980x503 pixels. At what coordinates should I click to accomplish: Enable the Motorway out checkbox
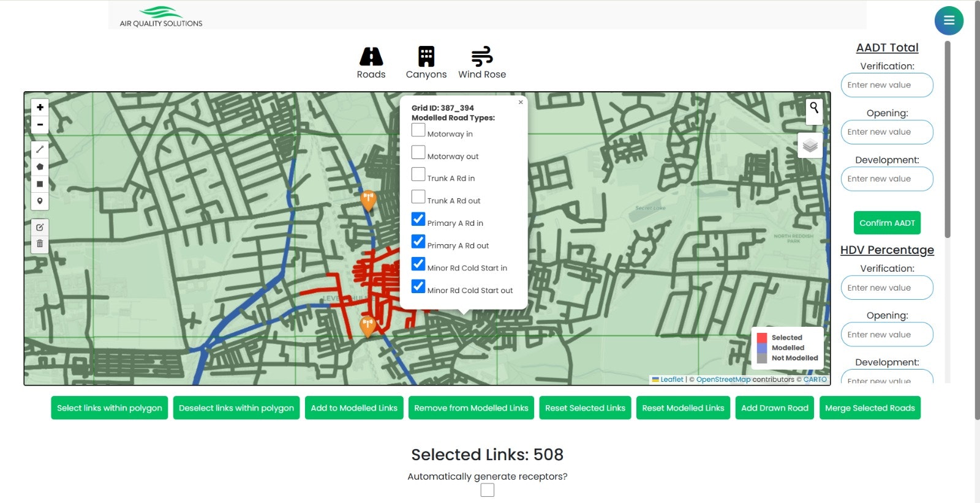point(418,152)
